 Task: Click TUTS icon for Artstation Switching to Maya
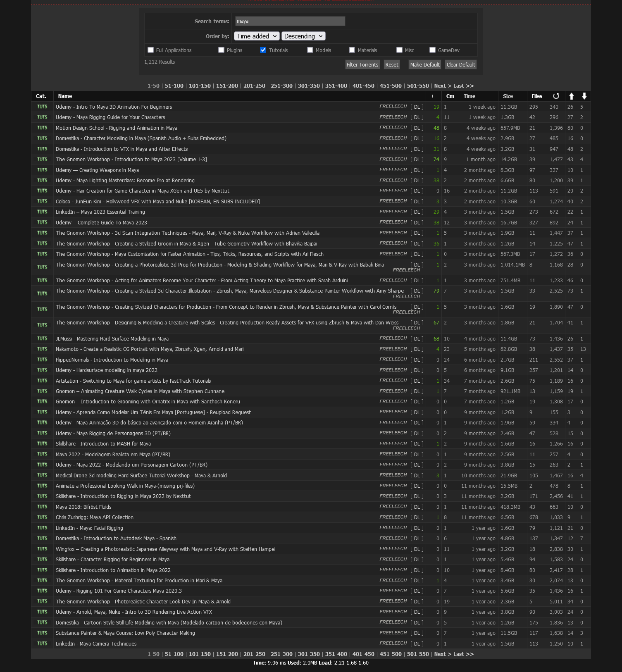click(x=42, y=381)
